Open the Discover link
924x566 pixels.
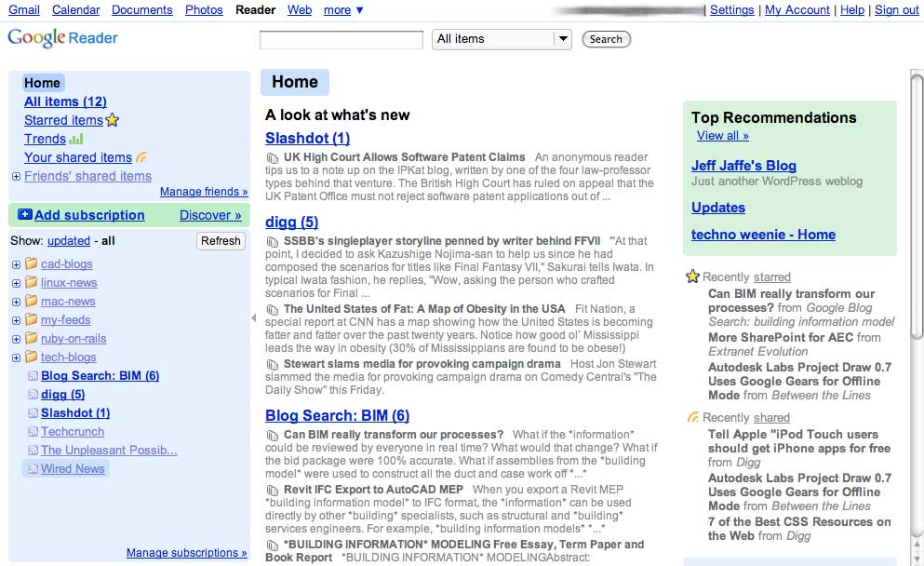click(210, 215)
